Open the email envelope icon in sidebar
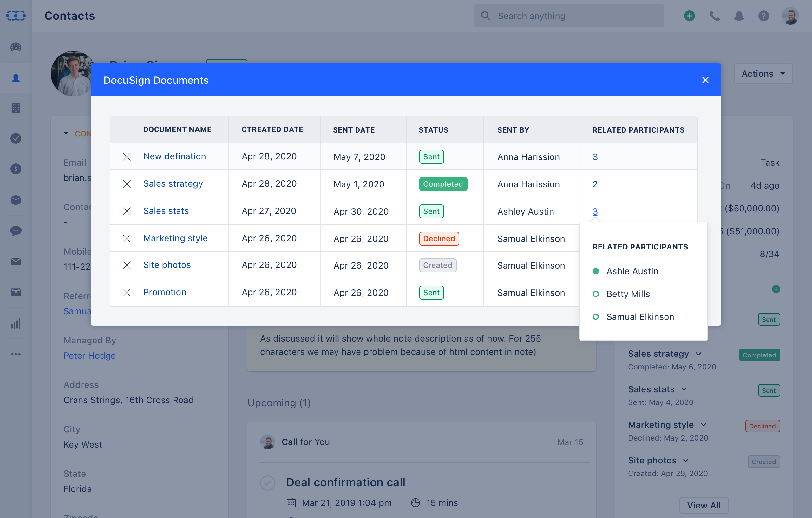The width and height of the screenshot is (812, 518). tap(16, 262)
